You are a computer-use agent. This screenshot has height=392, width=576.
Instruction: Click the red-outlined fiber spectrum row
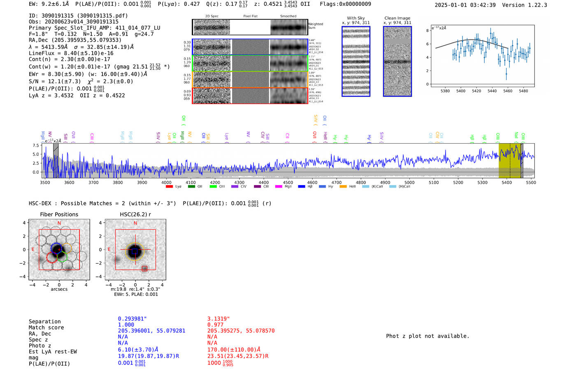click(x=250, y=96)
